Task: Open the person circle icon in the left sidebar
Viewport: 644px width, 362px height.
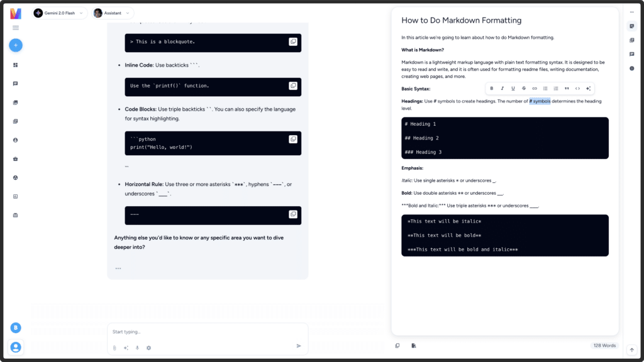Action: pyautogui.click(x=16, y=140)
